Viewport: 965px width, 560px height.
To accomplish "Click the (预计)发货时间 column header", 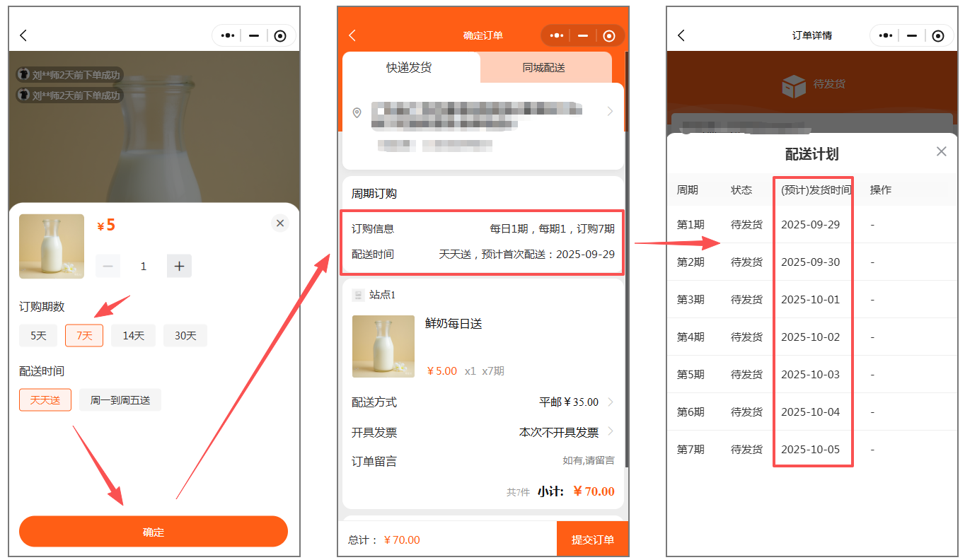I will [x=816, y=190].
